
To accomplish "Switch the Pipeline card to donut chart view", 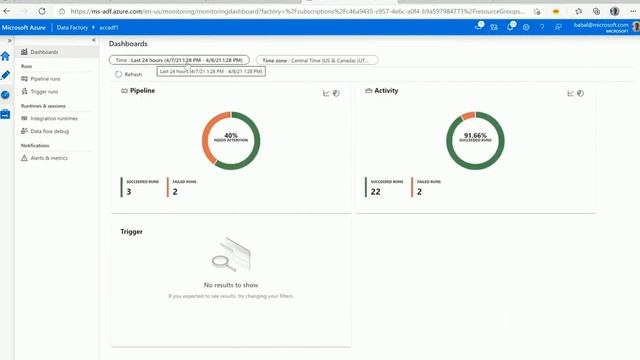I will [336, 93].
